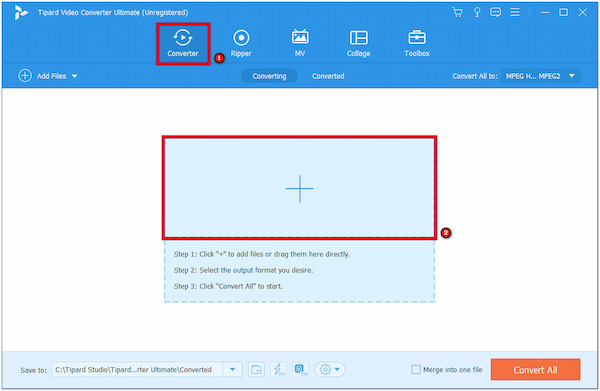
Task: Click the Convert All button
Action: pyautogui.click(x=535, y=370)
